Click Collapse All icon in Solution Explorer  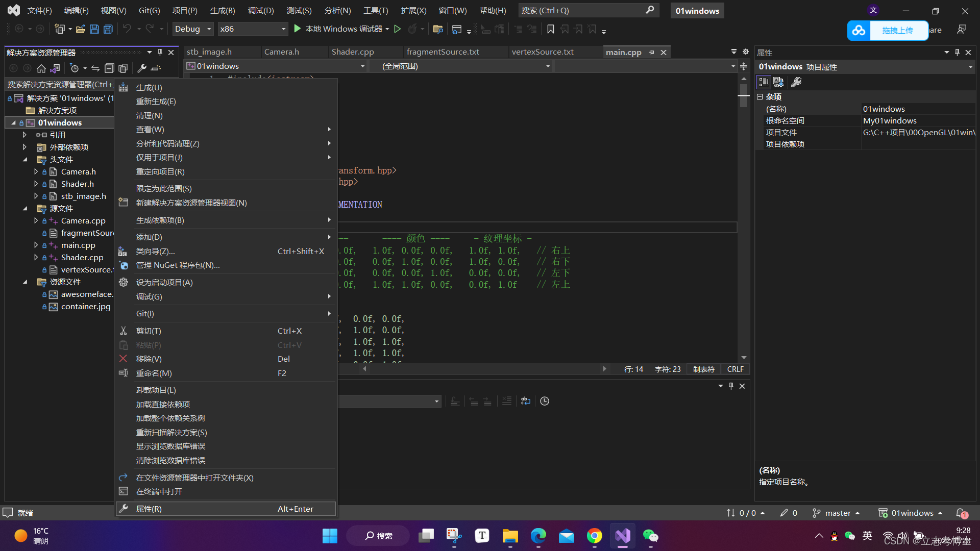point(109,68)
